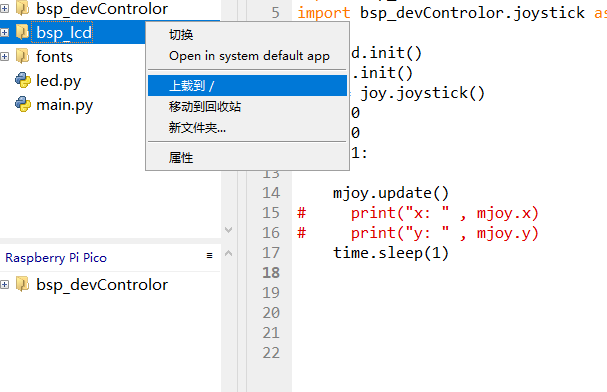Image resolution: width=607 pixels, height=392 pixels.
Task: Click the fonts folder icon
Action: 22,56
